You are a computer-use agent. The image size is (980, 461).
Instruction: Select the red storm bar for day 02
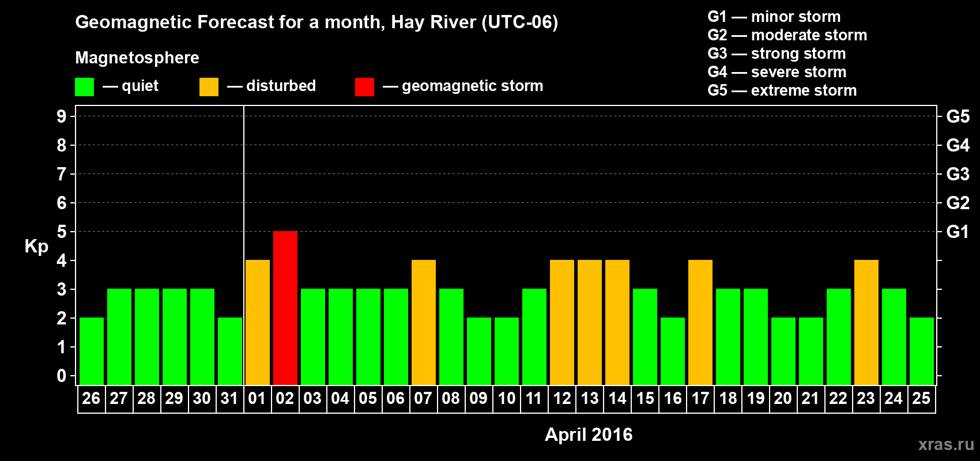(x=285, y=308)
